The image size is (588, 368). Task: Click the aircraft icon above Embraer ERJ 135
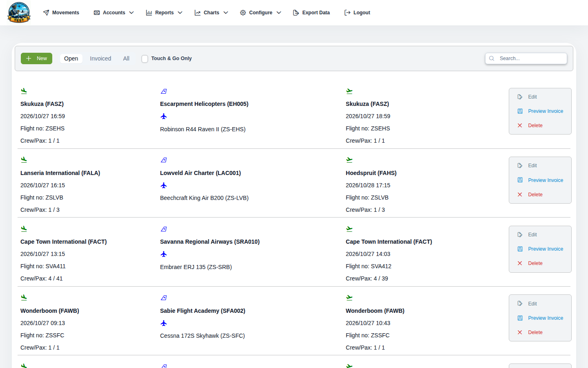tap(164, 254)
